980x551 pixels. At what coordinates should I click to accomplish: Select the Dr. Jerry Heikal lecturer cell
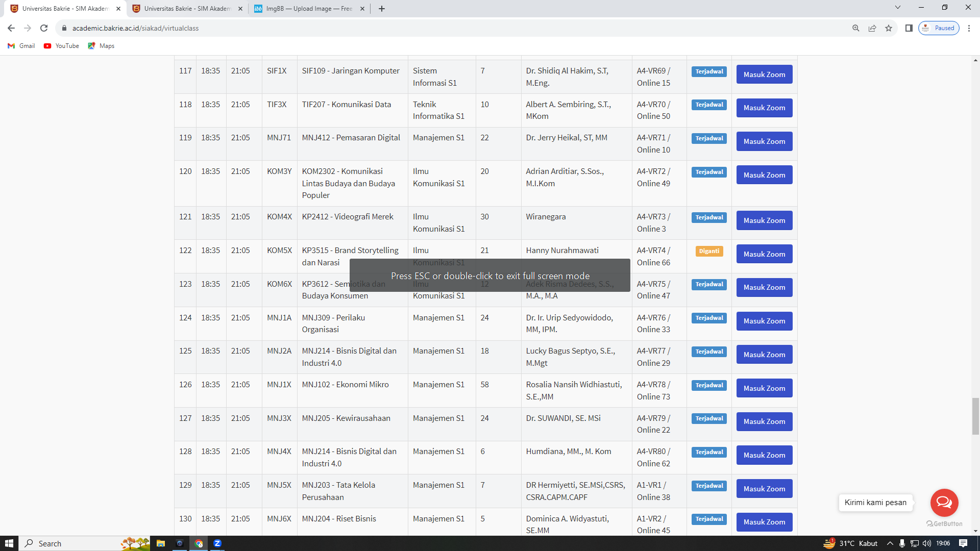point(576,144)
